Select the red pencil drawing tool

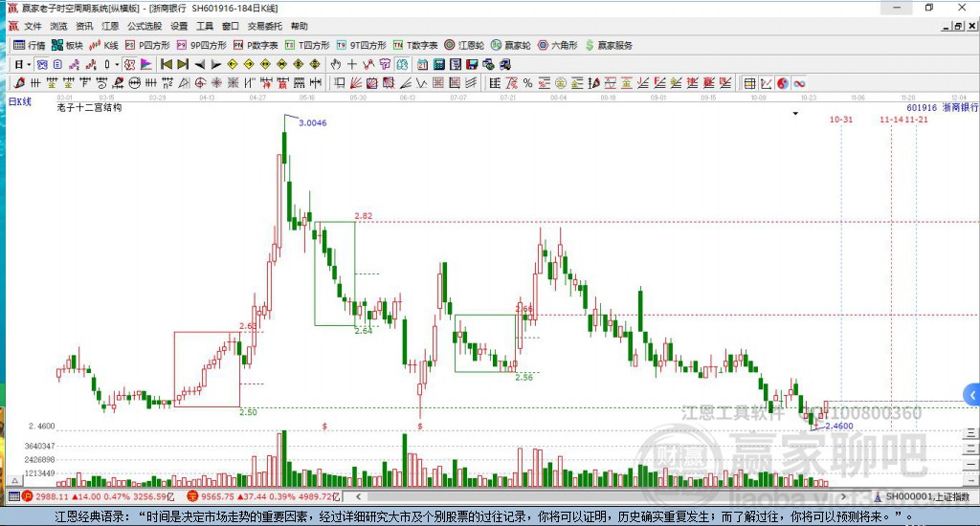click(19, 83)
